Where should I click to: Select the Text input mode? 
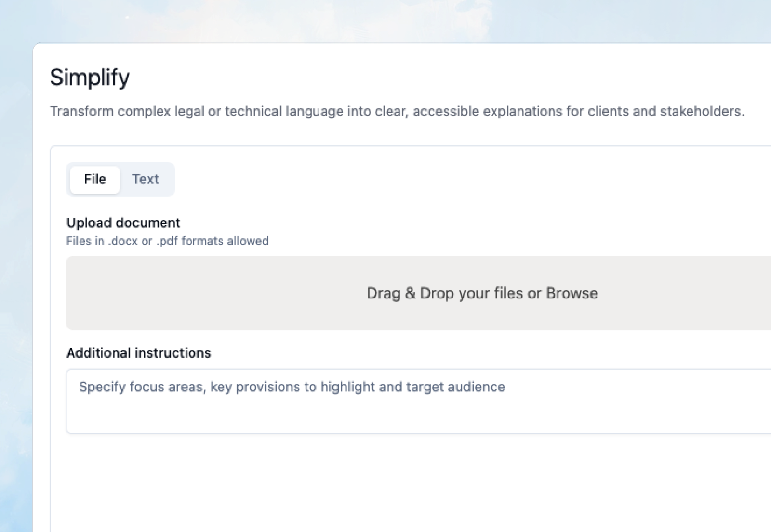coord(146,179)
